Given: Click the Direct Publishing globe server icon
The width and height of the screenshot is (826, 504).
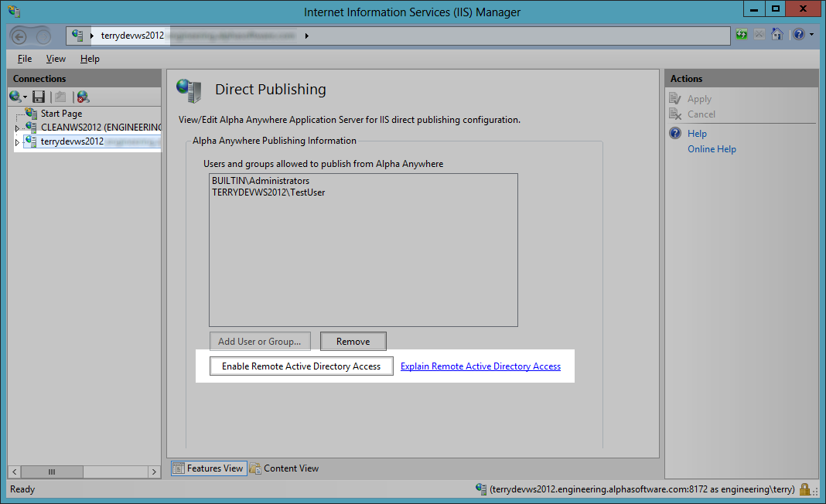Looking at the screenshot, I should [189, 90].
